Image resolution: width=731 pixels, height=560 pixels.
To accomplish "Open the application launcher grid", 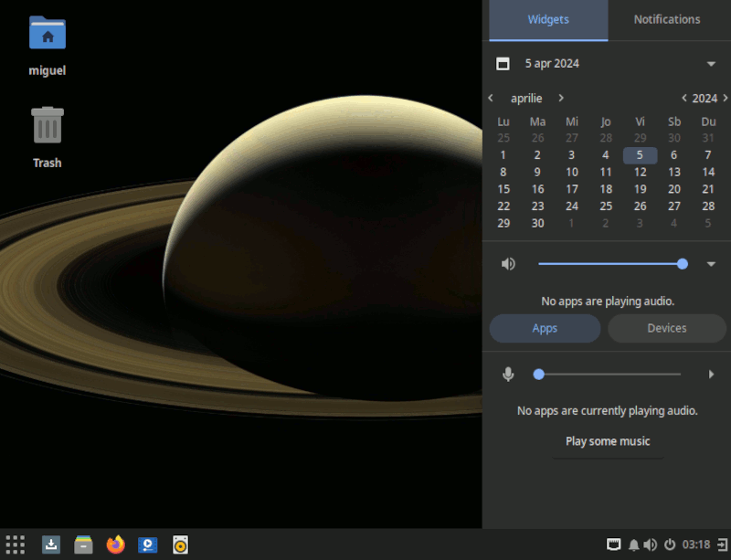I will tap(15, 545).
